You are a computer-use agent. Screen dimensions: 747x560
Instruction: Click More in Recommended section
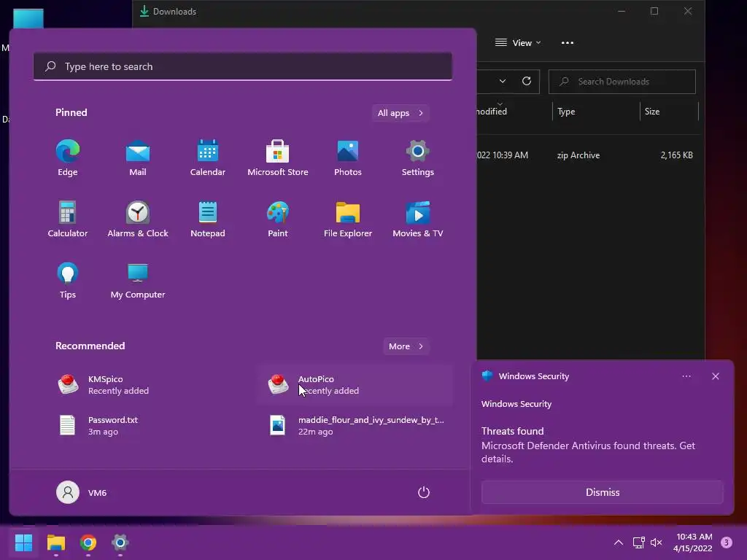406,346
